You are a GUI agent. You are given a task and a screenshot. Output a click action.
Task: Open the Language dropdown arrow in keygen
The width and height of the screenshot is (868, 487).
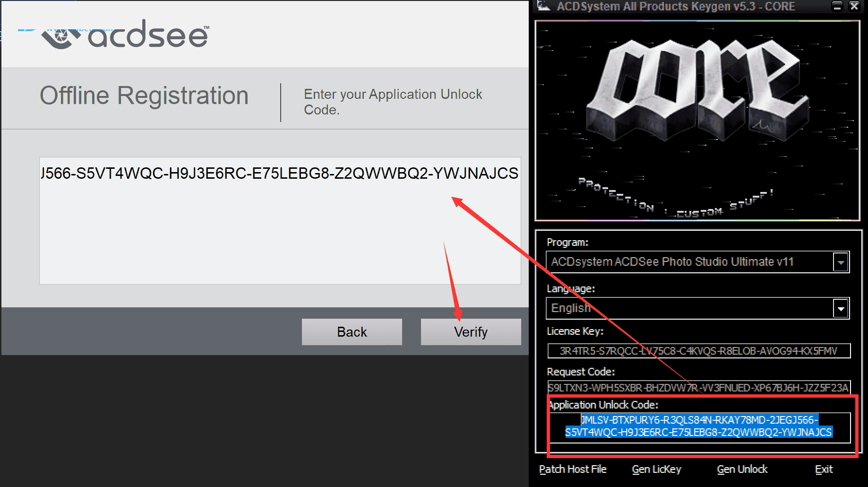(x=841, y=309)
